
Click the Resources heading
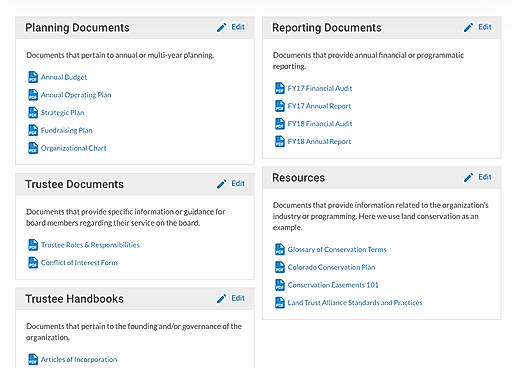click(x=298, y=177)
